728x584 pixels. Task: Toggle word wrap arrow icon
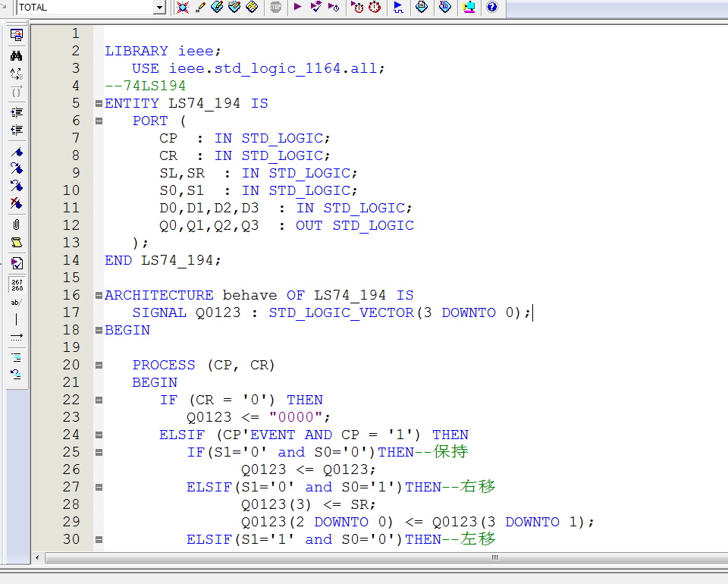[17, 337]
